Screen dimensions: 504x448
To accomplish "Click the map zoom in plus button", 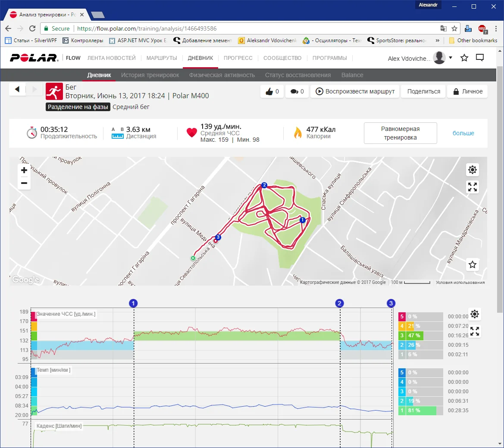I will 24,170.
